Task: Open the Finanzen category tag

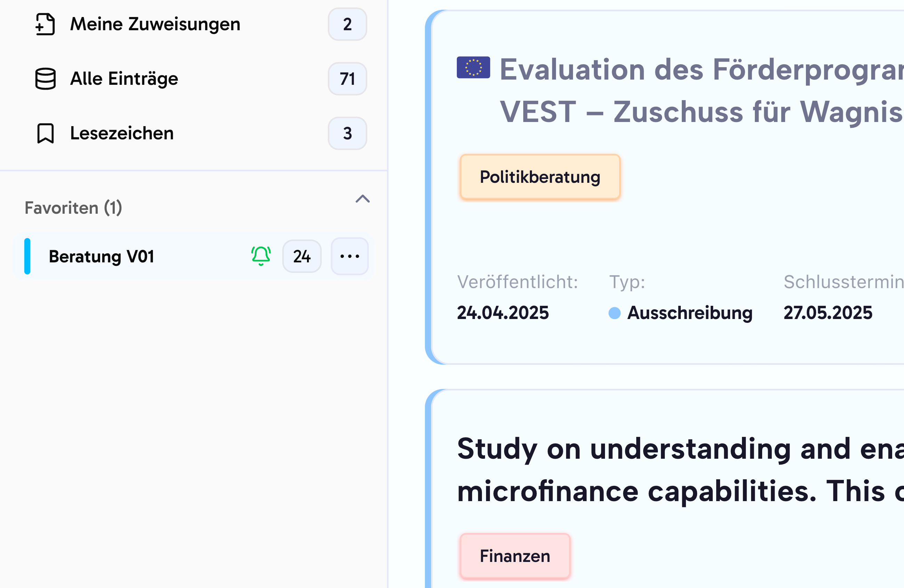Action: [515, 556]
